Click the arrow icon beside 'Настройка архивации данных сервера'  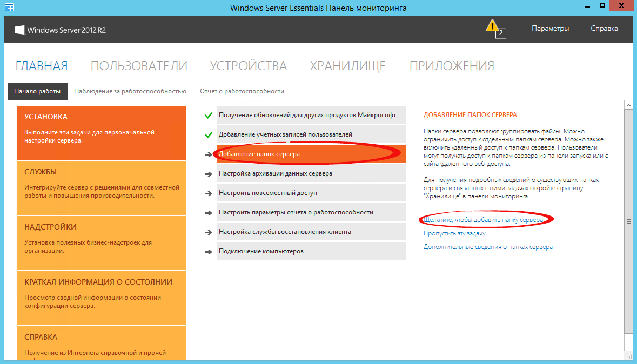209,174
